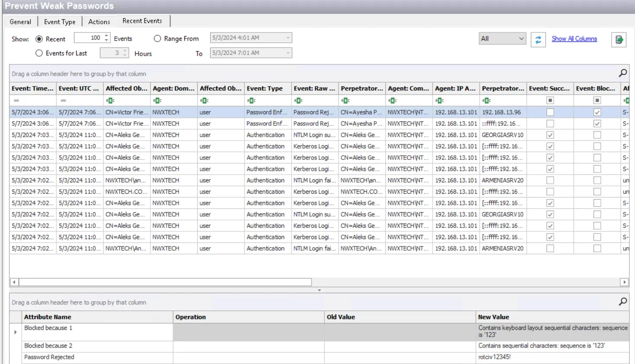The height and width of the screenshot is (364, 635).
Task: Click filter icon under Agent: Dom column
Action: 157,100
